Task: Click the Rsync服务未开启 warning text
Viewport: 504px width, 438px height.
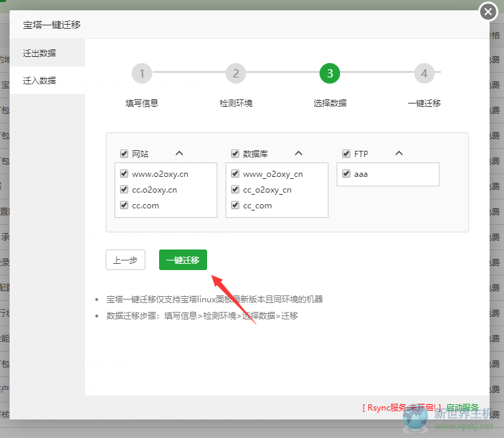Action: pyautogui.click(x=401, y=407)
